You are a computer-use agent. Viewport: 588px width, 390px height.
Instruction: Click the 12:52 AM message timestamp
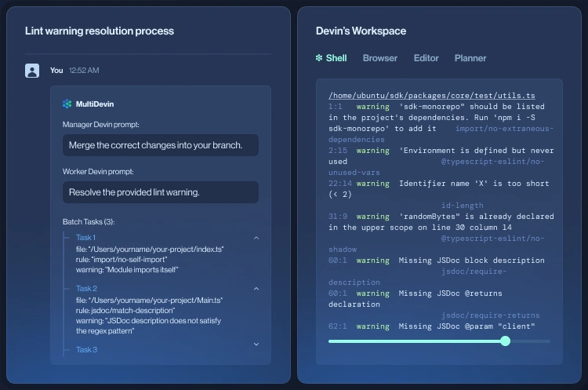84,71
